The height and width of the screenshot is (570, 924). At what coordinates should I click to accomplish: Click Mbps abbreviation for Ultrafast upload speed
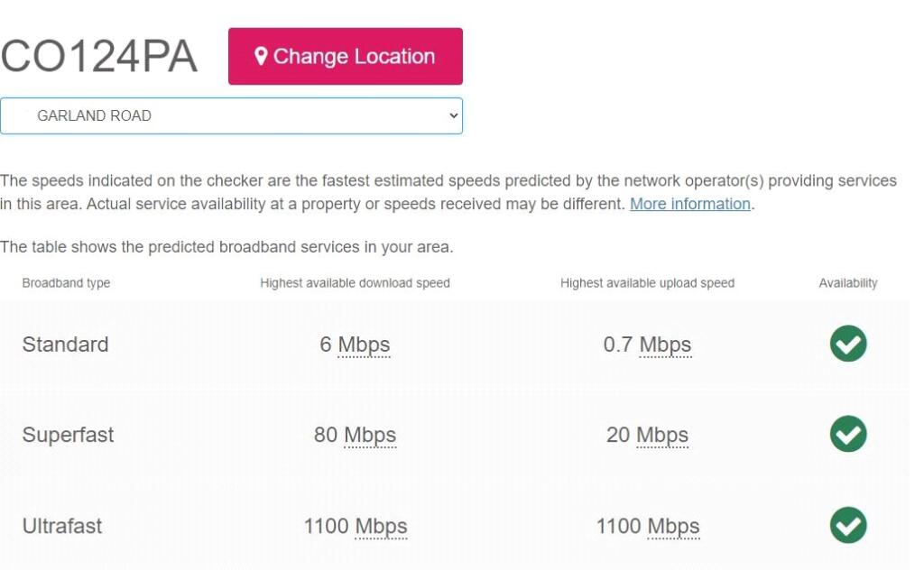click(673, 526)
